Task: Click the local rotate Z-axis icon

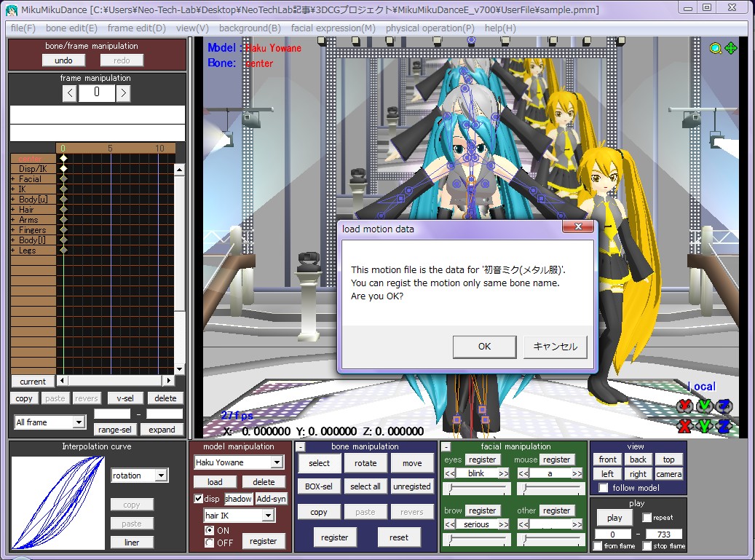Action: 724,406
